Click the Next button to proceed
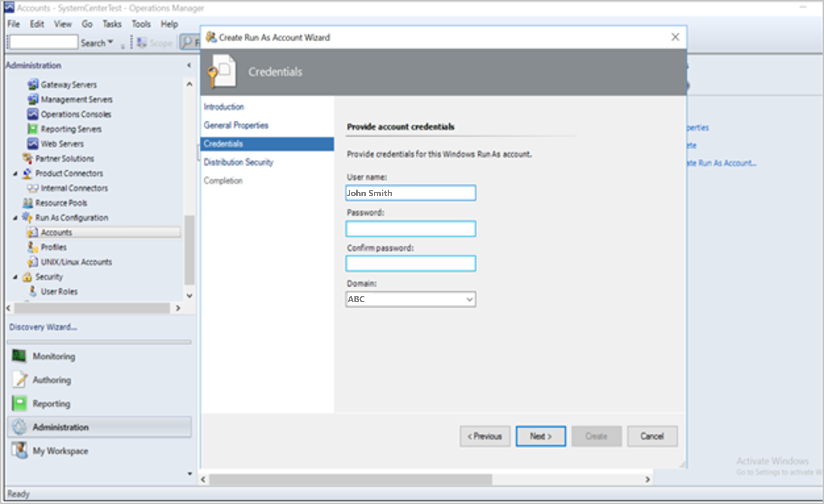Screen dimensions: 824x504 click(540, 437)
